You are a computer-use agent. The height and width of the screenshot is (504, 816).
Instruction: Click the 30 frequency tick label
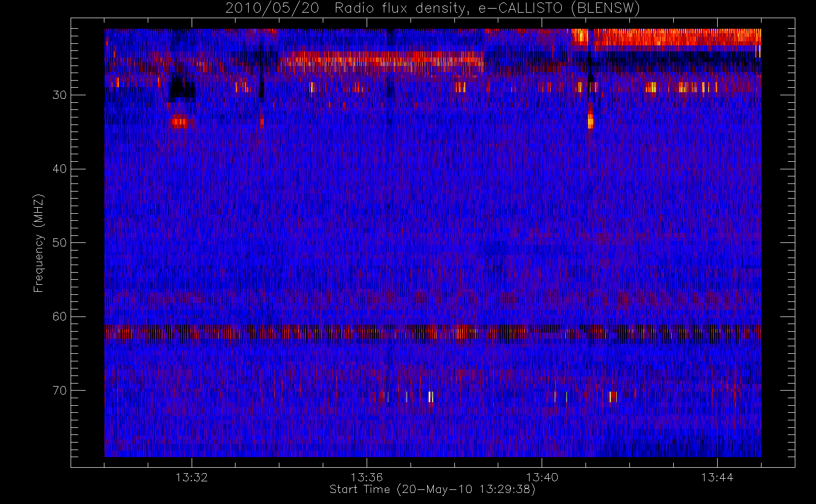60,95
